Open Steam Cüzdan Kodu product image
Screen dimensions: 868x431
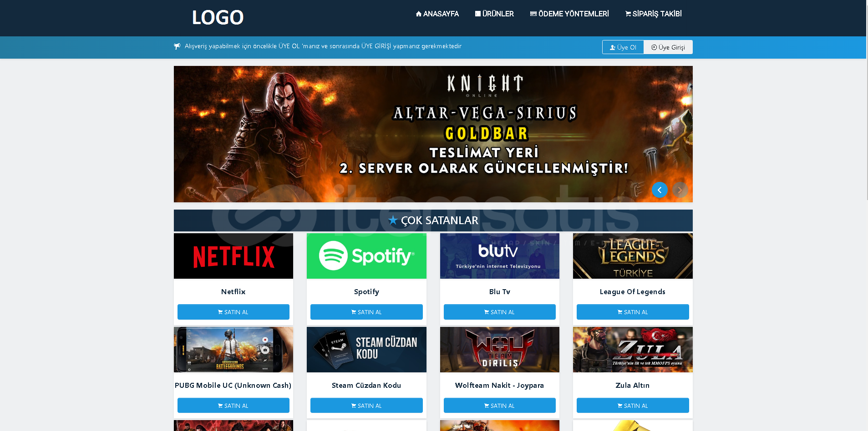click(x=366, y=350)
